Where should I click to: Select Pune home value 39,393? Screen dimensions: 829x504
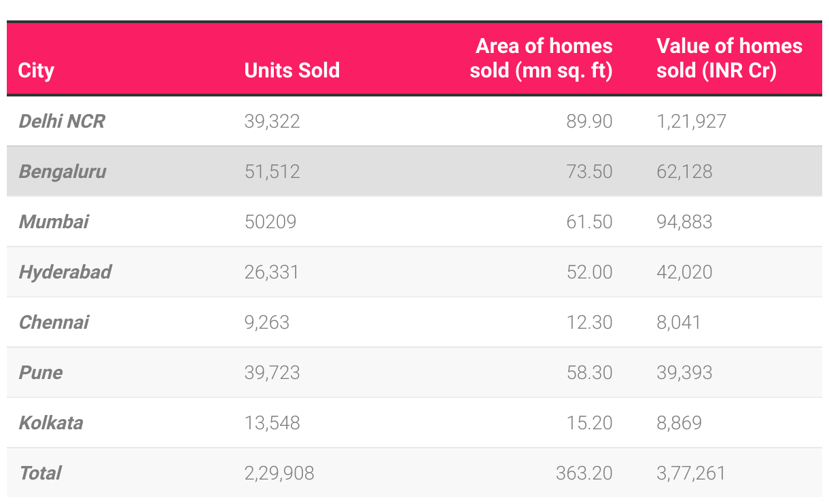coord(684,372)
